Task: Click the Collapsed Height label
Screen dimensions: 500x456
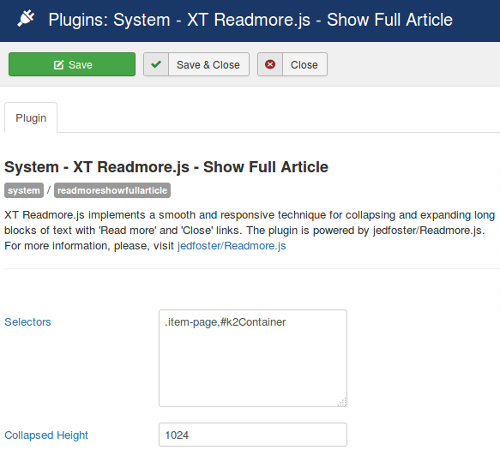Action: [46, 435]
